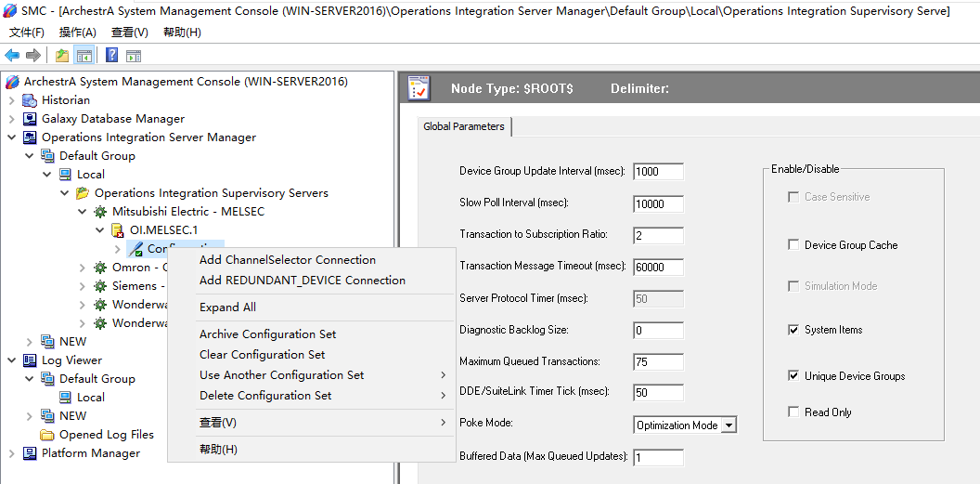The image size is (980, 484).
Task: Click Expand All in the context menu
Action: tap(228, 307)
